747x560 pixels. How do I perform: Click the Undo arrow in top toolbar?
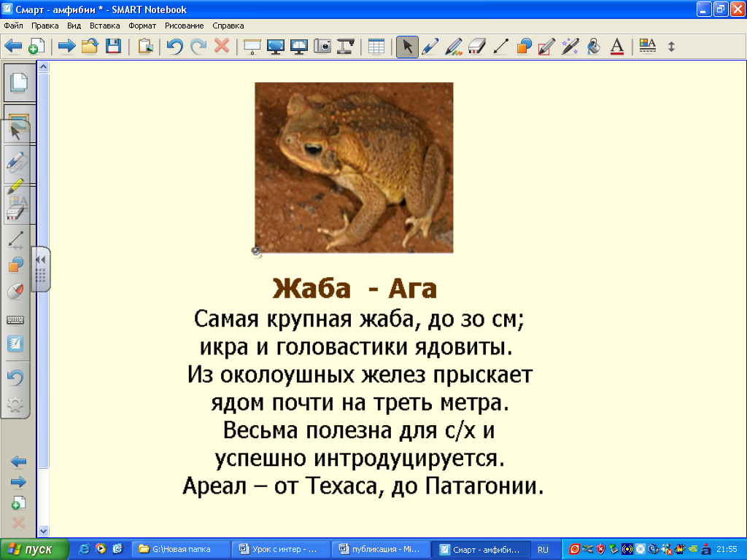click(174, 46)
